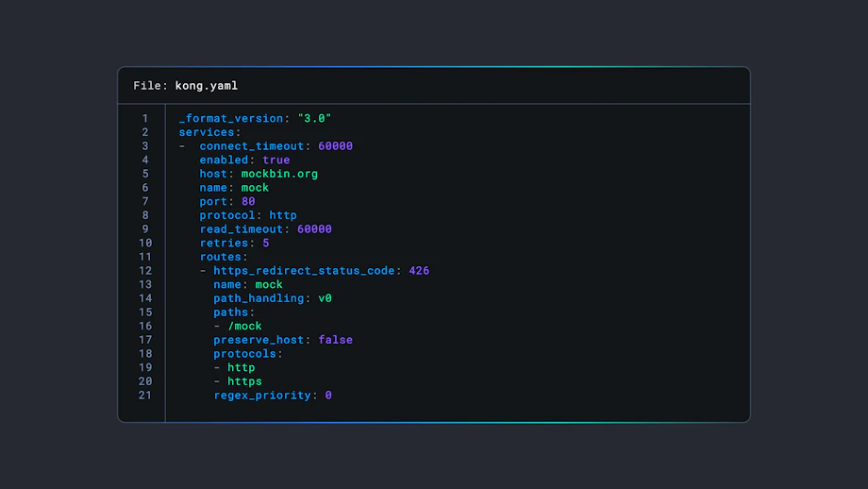Click the connect_timeout value 60000
Image resolution: width=868 pixels, height=489 pixels.
click(335, 146)
